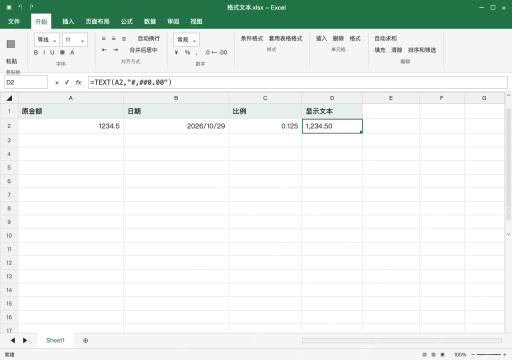Select cell B2 containing 2026/10/29

pyautogui.click(x=176, y=126)
